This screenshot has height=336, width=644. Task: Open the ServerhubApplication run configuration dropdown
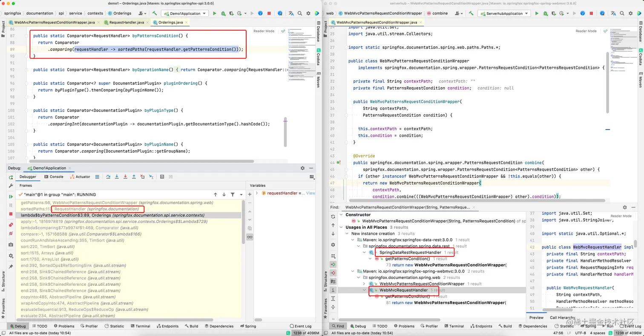(505, 14)
